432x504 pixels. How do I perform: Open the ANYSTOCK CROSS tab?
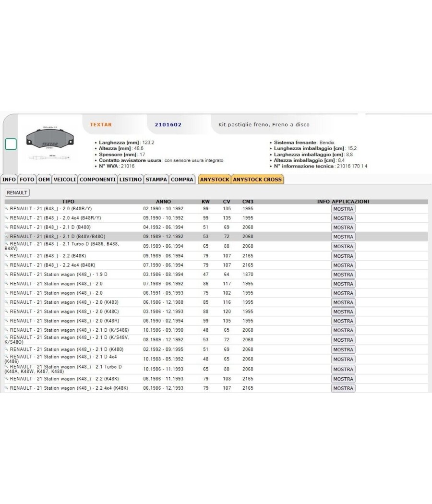coord(257,180)
